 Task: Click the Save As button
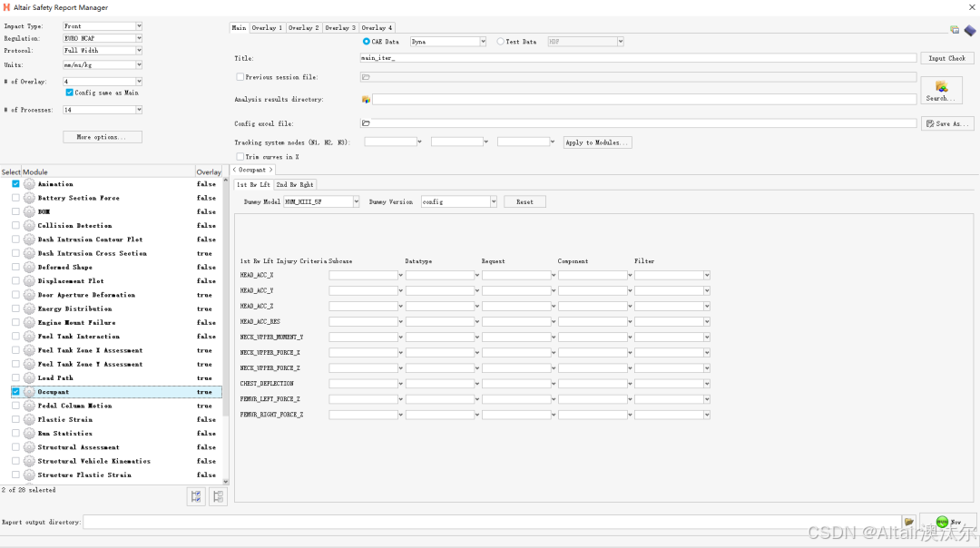pyautogui.click(x=946, y=123)
